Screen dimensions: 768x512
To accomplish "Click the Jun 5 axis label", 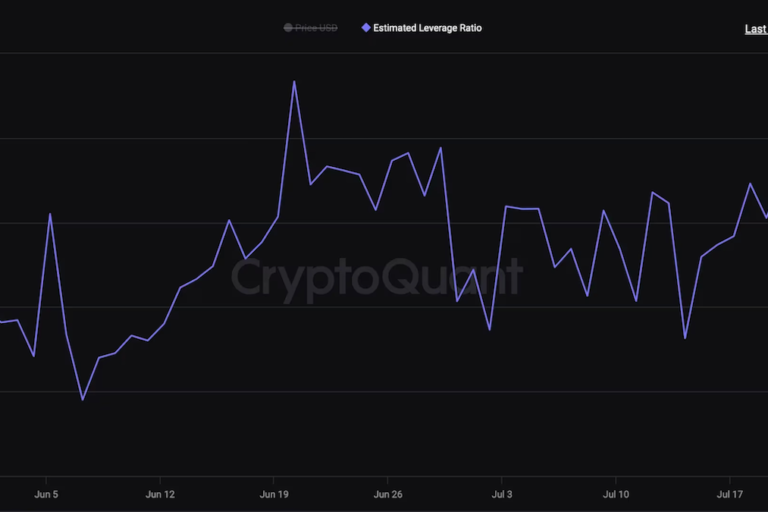I will [46, 494].
